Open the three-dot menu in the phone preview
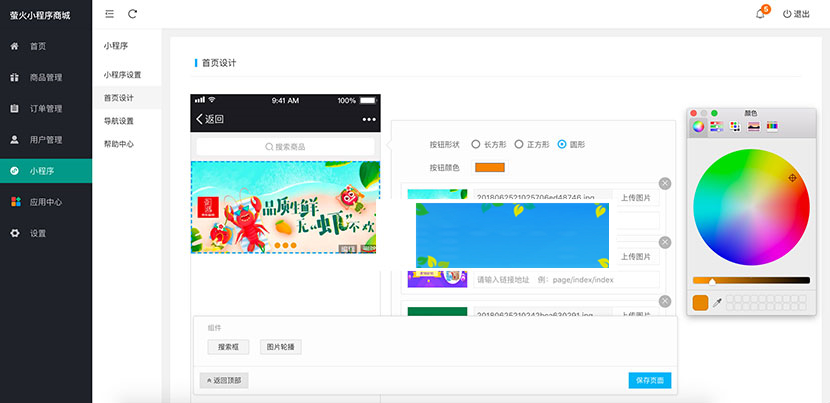 (369, 119)
